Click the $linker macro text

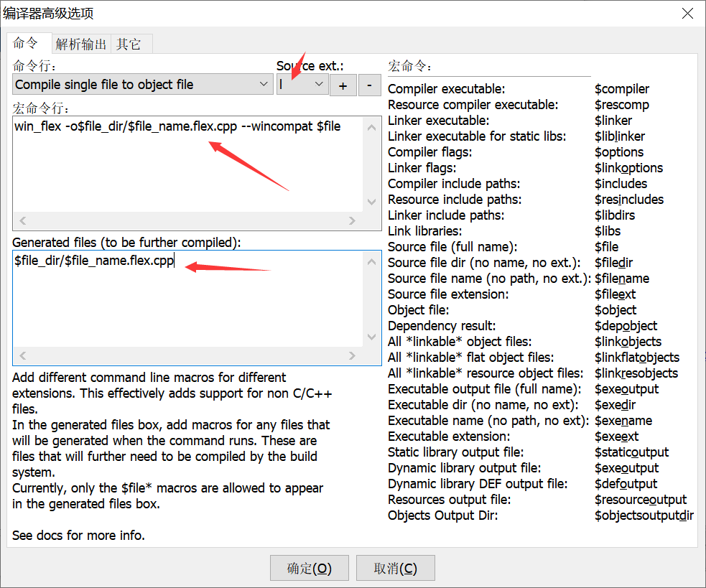point(613,121)
